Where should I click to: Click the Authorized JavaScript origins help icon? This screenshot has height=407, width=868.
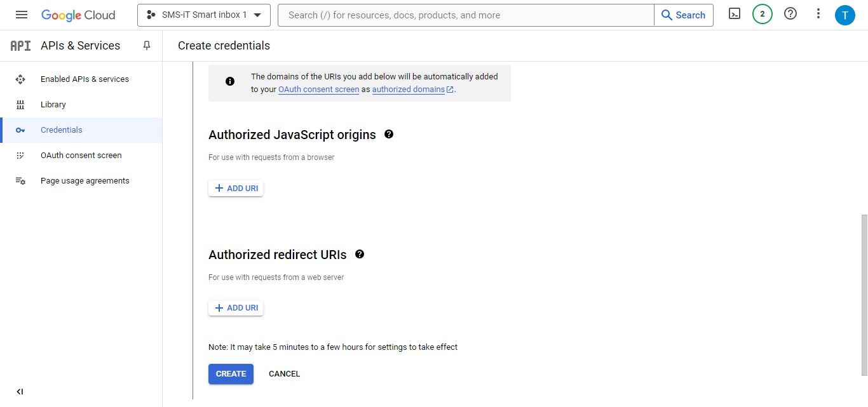pyautogui.click(x=388, y=134)
